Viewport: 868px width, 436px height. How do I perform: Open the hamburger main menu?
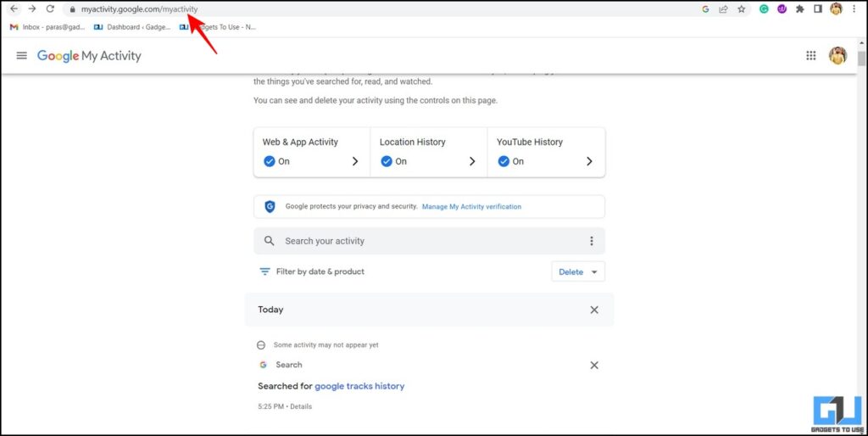(21, 55)
